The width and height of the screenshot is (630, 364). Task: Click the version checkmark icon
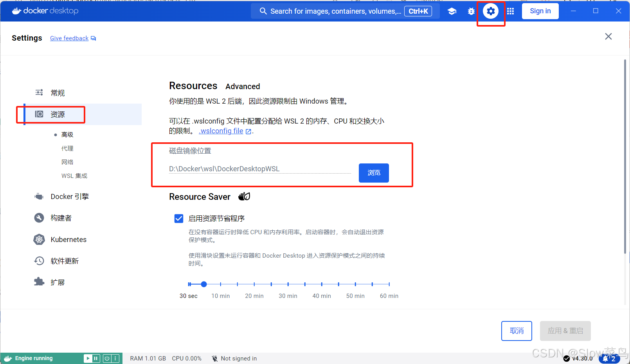pos(567,359)
